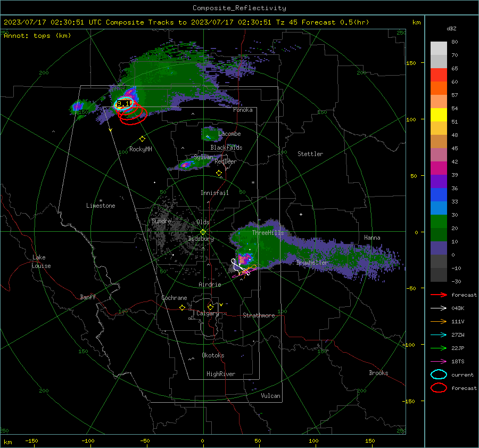The width and height of the screenshot is (479, 448).
Task: Click the yellow diamond marker near RedDeer
Action: pos(219,173)
